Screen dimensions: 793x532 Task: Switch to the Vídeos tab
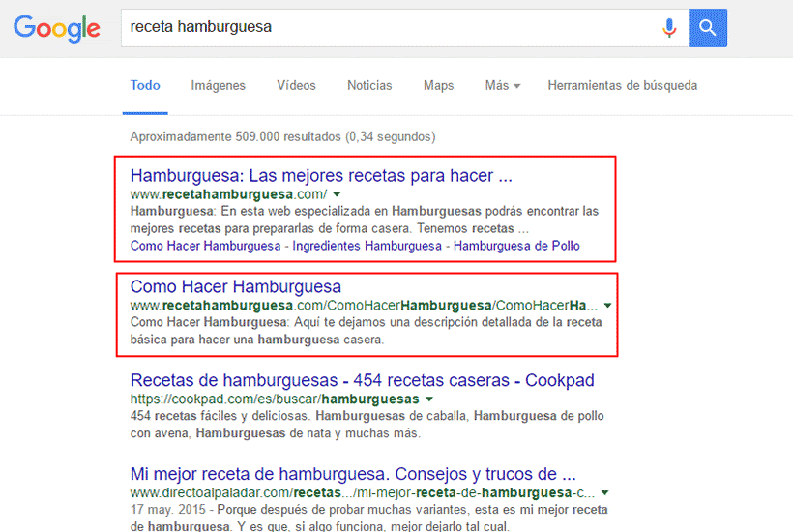(x=296, y=85)
